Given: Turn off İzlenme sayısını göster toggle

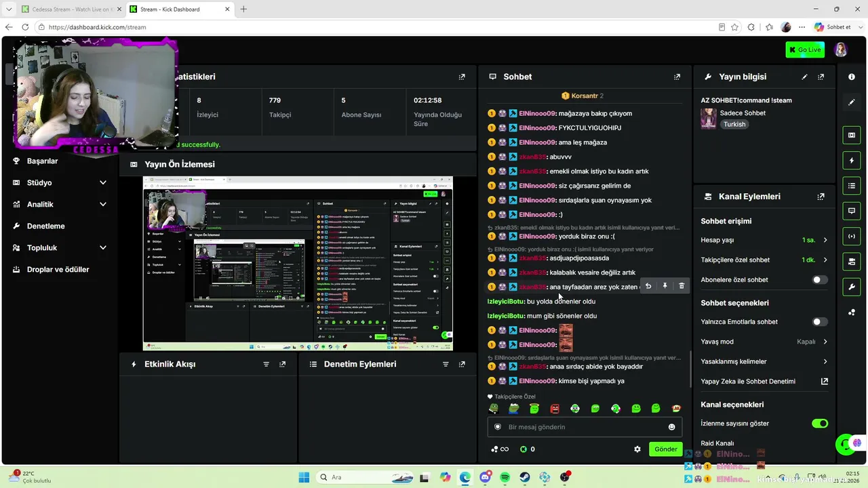Looking at the screenshot, I should 820,424.
